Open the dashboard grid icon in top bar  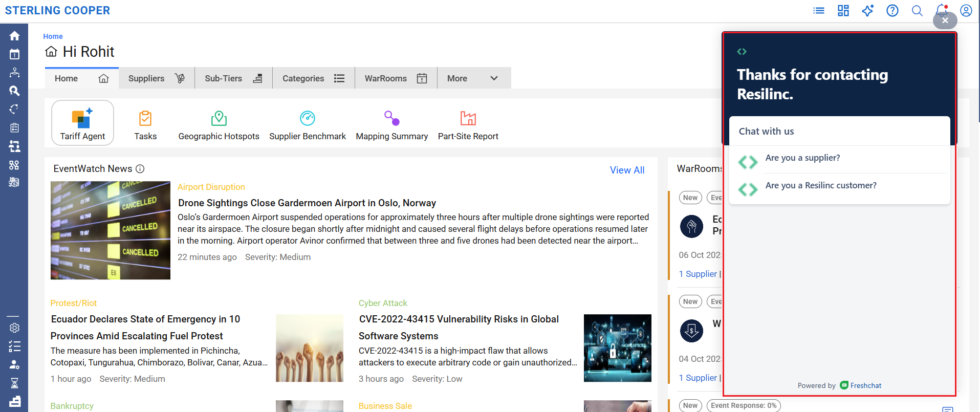click(843, 11)
